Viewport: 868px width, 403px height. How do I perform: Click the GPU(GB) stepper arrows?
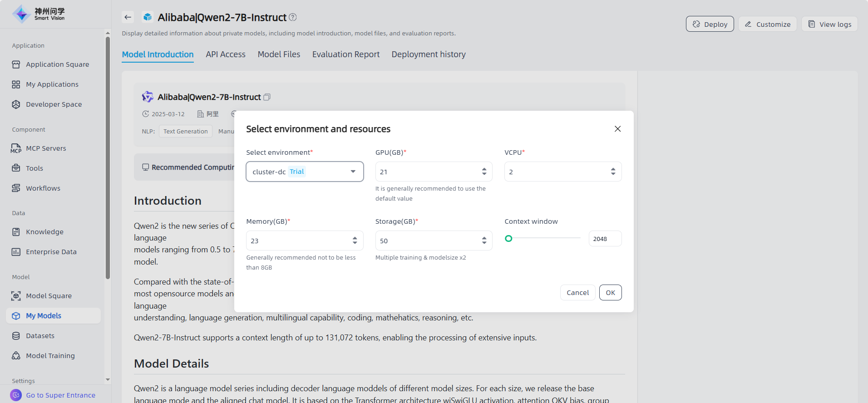[x=484, y=172]
